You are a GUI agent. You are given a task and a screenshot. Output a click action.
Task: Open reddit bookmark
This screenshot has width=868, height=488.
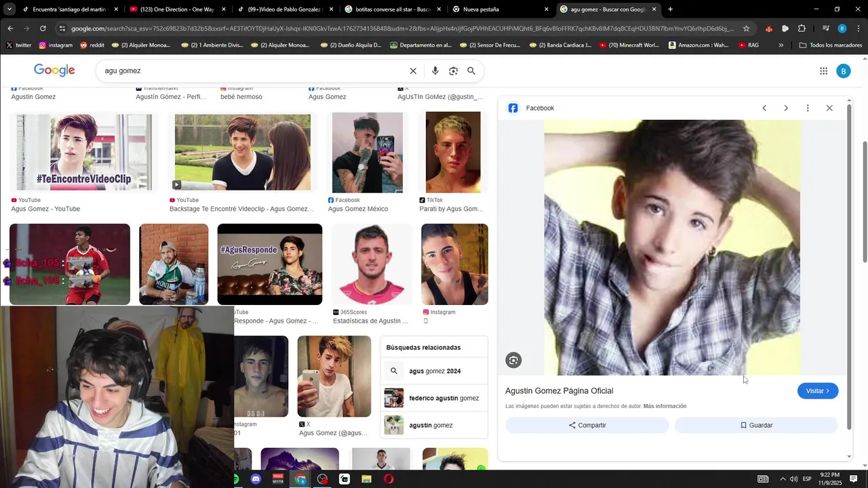pos(92,45)
